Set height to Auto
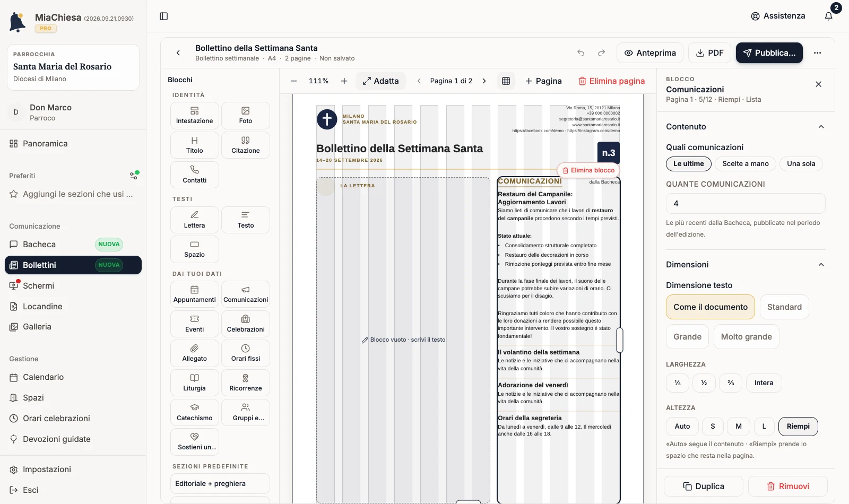This screenshot has width=849, height=504. click(682, 427)
